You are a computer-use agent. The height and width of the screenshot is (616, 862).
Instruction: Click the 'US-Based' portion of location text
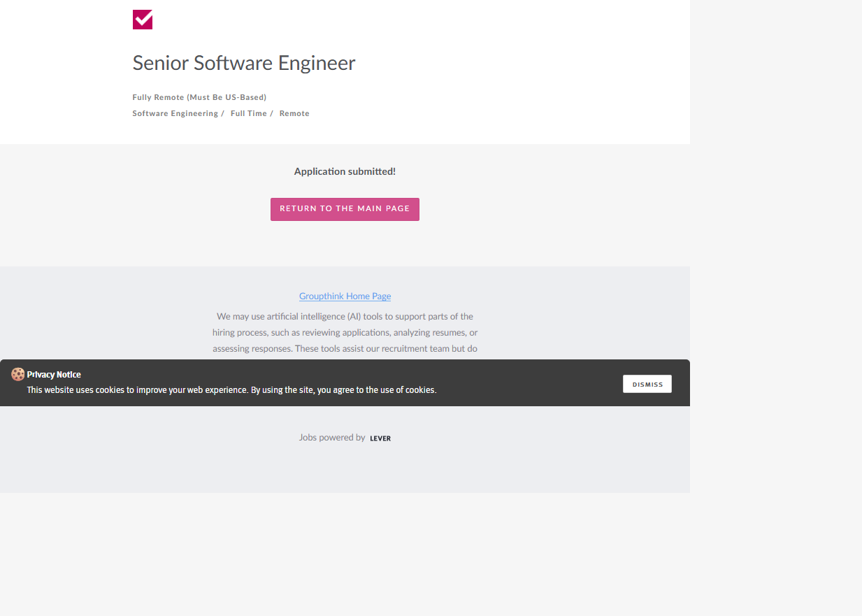click(243, 97)
